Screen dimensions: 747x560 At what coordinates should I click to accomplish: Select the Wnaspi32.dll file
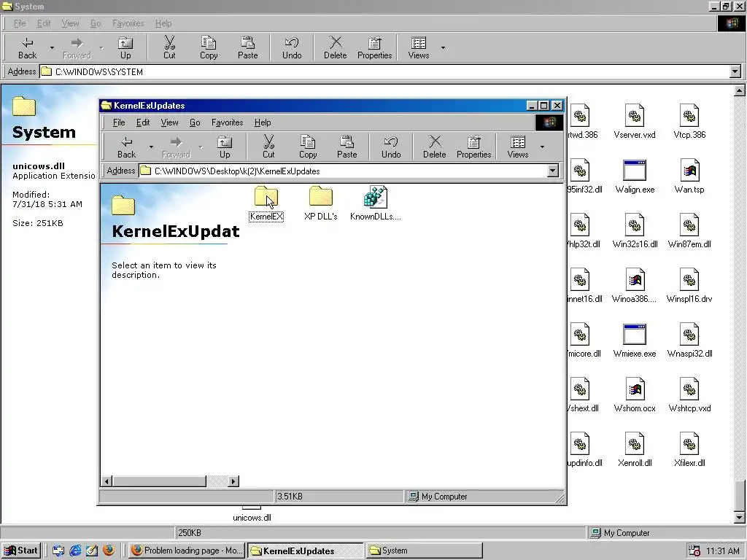689,341
